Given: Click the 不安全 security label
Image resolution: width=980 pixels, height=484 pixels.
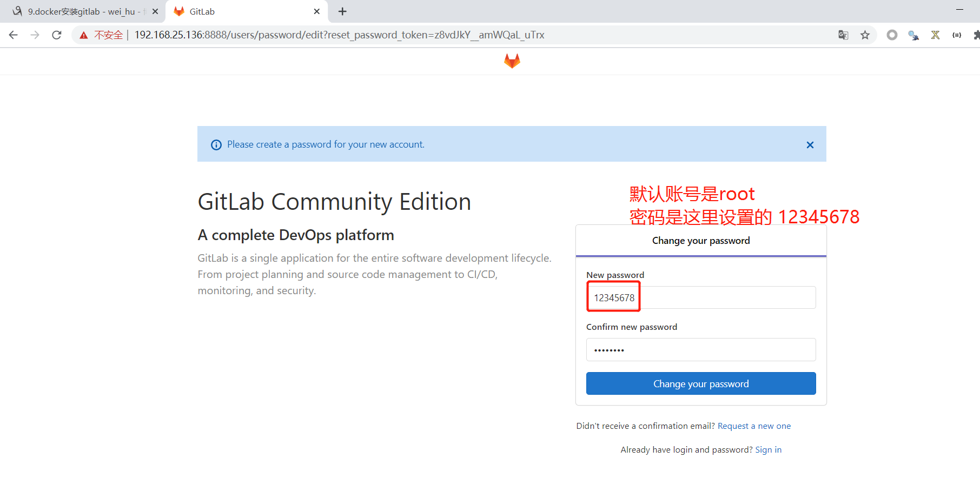Looking at the screenshot, I should pos(109,35).
